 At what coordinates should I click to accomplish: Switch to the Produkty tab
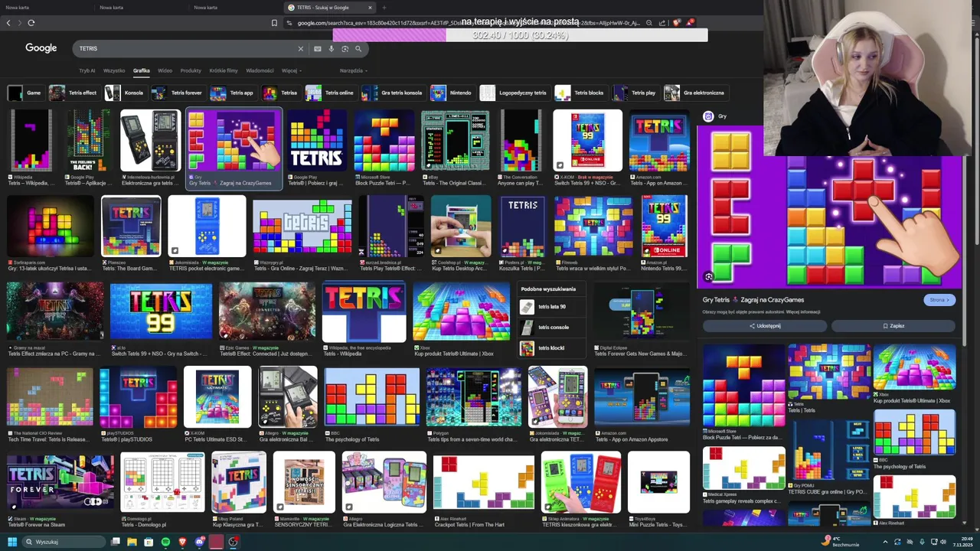click(191, 70)
